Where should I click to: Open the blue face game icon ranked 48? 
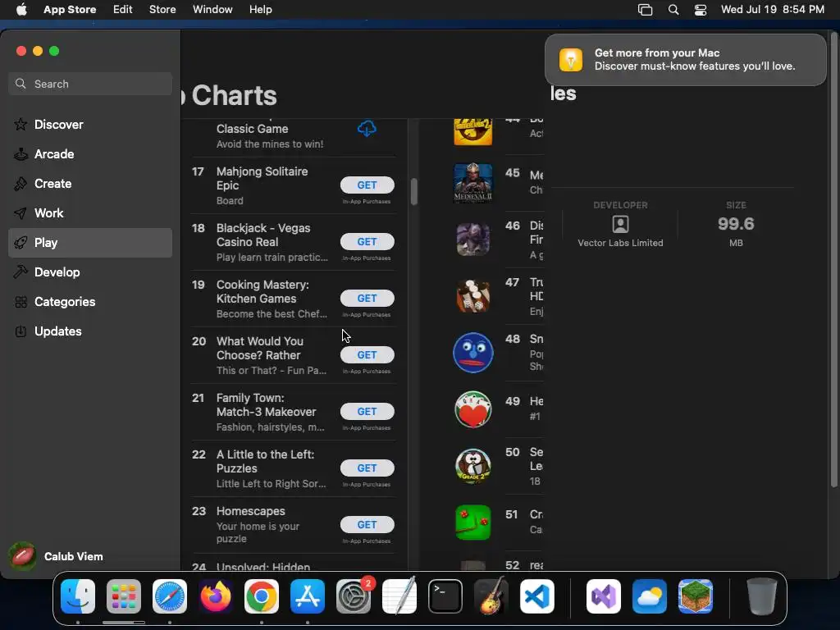[x=473, y=353]
